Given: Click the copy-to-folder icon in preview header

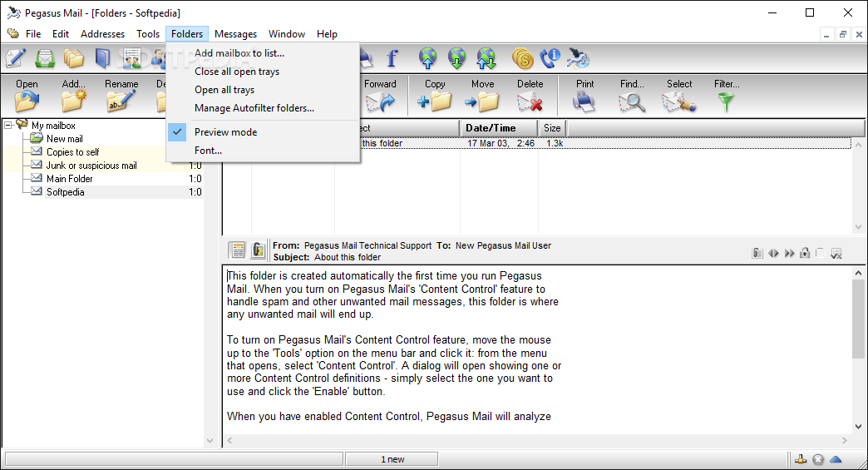Looking at the screenshot, I should coord(757,253).
